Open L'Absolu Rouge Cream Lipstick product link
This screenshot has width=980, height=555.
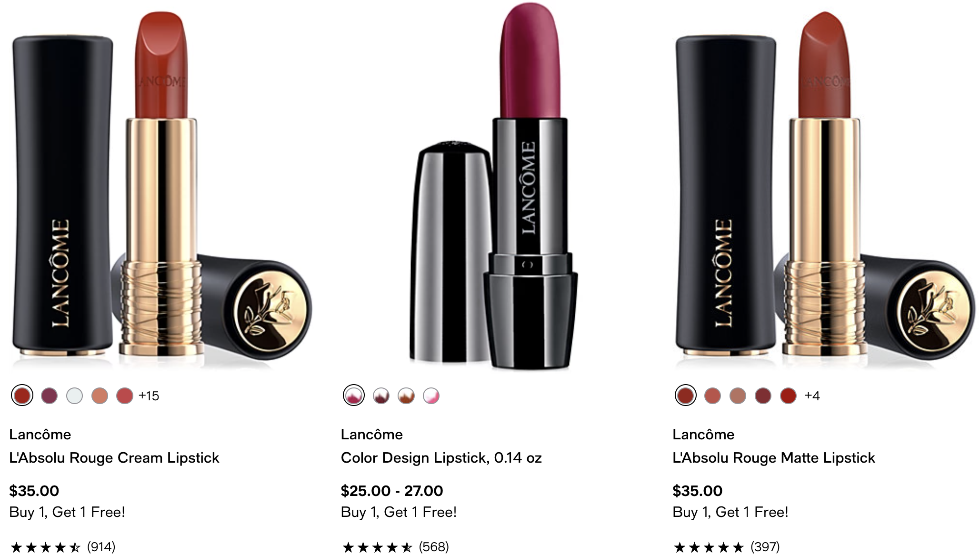(114, 458)
